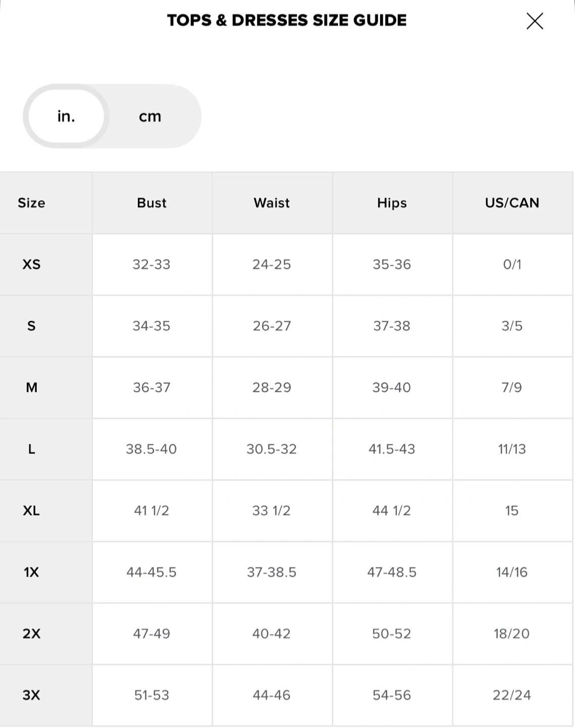The width and height of the screenshot is (575, 728).
Task: Choose the XL size row label
Action: (x=31, y=511)
